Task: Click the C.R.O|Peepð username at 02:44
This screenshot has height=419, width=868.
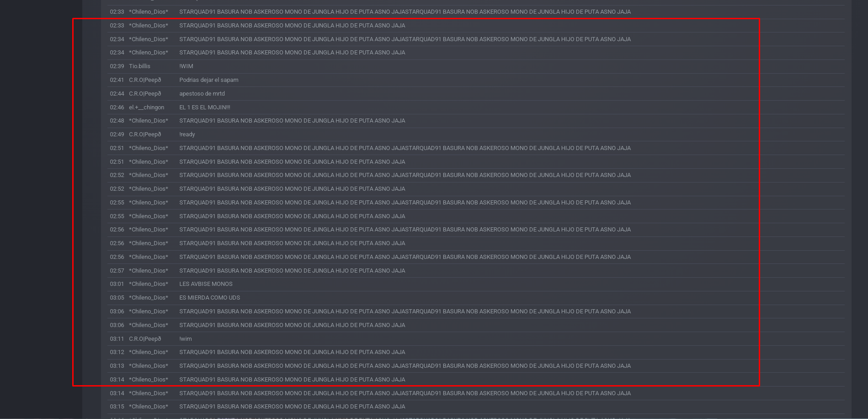Action: click(x=145, y=94)
